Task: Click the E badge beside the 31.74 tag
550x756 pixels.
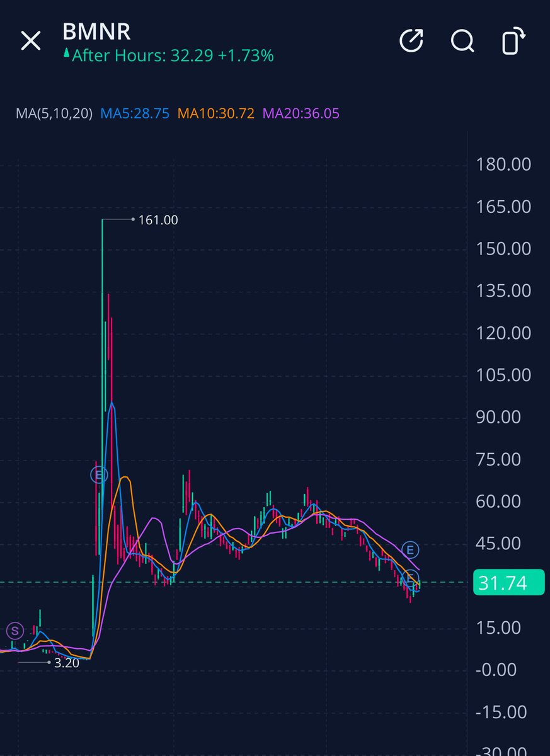Action: (x=410, y=577)
